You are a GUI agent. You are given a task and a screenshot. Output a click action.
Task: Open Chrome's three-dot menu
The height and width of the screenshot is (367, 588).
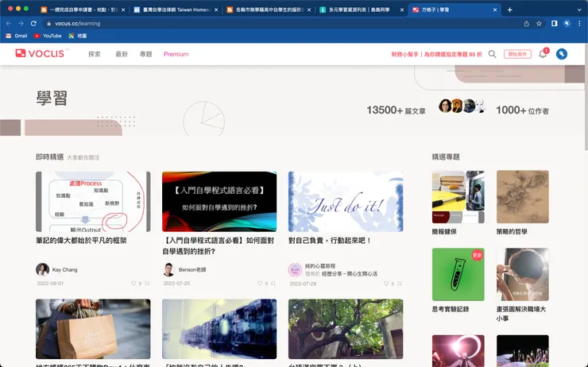pyautogui.click(x=579, y=23)
